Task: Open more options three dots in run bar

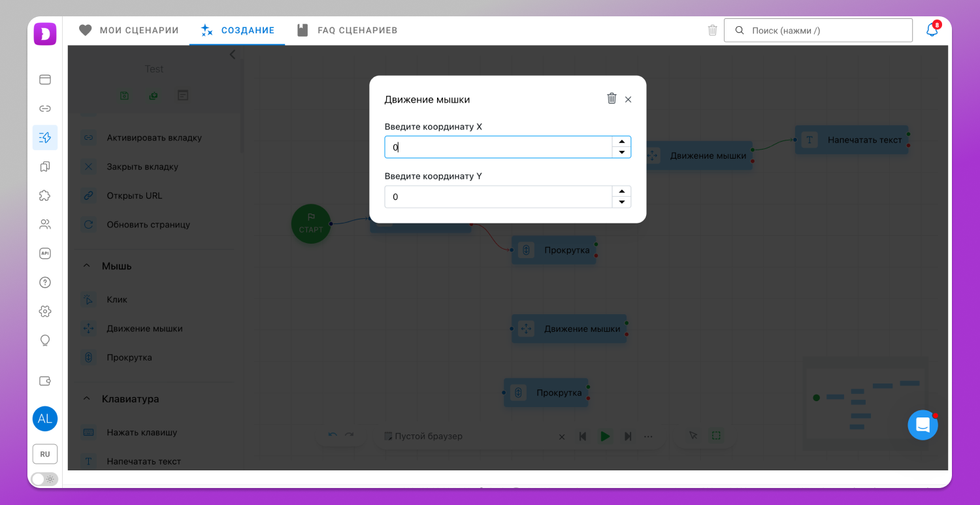Action: [648, 436]
